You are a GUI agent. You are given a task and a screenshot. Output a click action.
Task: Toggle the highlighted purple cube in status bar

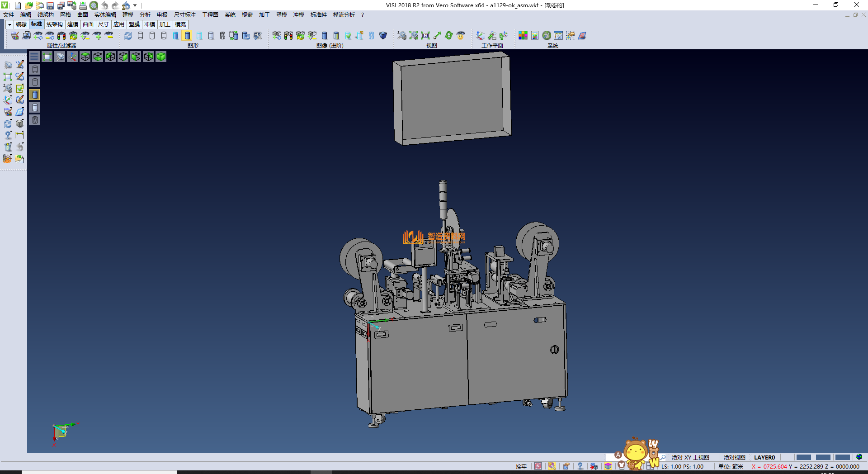tap(608, 466)
